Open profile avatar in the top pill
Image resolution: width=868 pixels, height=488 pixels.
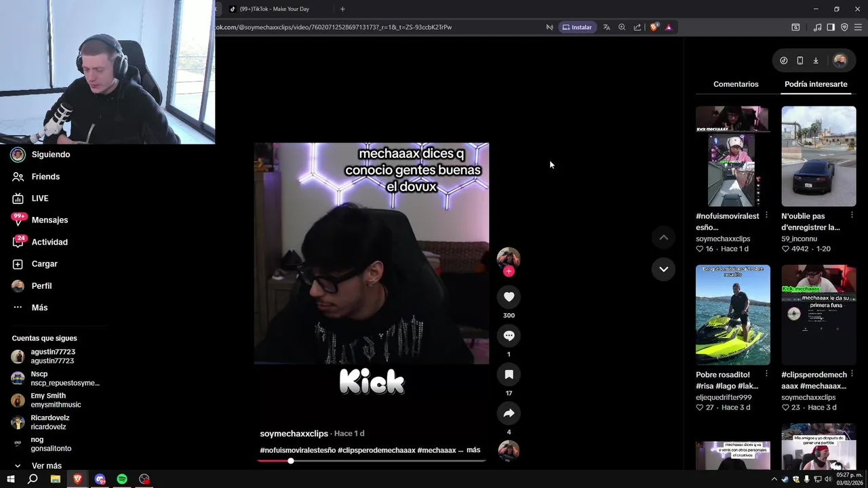tap(840, 60)
